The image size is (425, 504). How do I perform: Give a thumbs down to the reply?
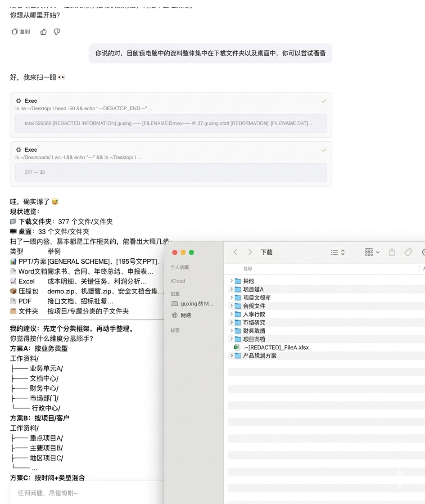(57, 31)
